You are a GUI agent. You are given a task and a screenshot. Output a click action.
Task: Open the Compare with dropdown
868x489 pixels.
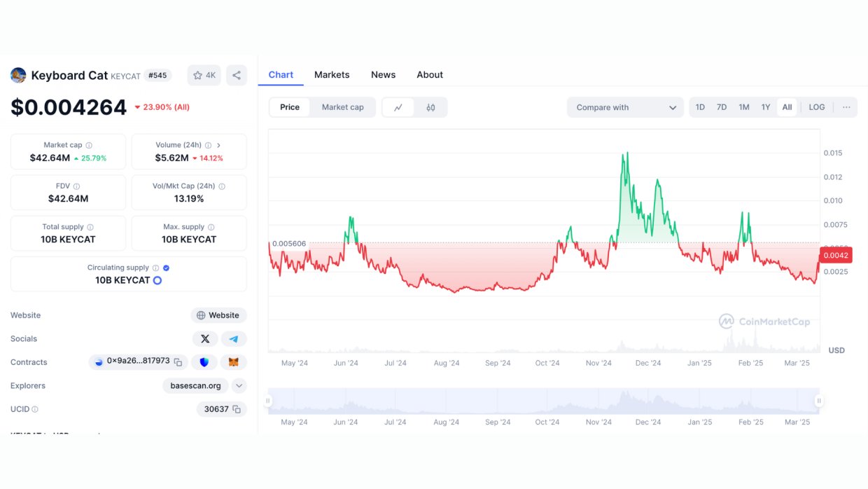(x=625, y=107)
